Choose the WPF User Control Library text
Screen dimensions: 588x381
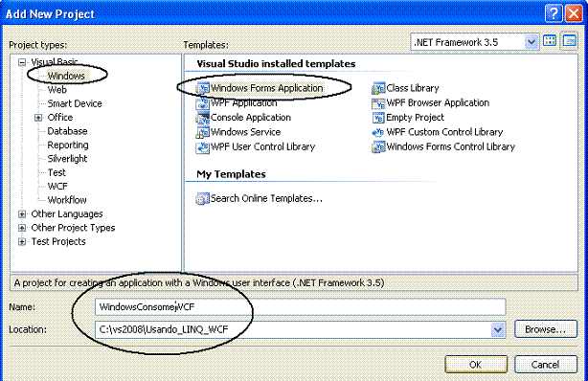262,146
